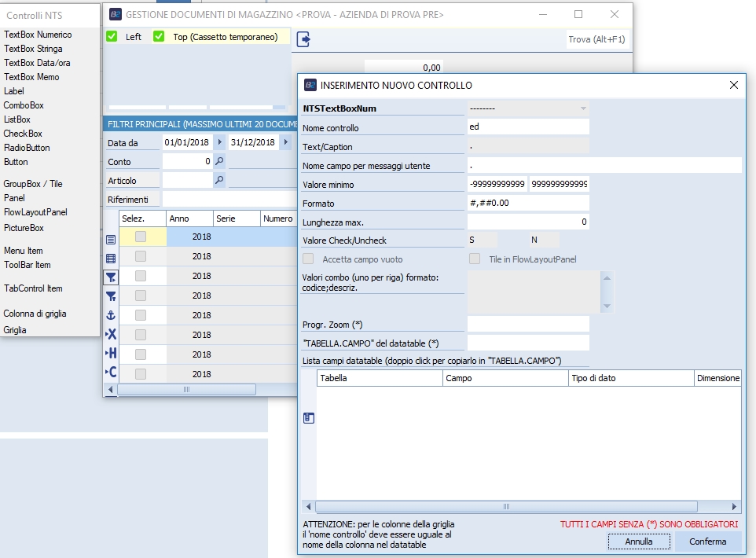Expand the Data da start date picker arrow

tap(220, 142)
